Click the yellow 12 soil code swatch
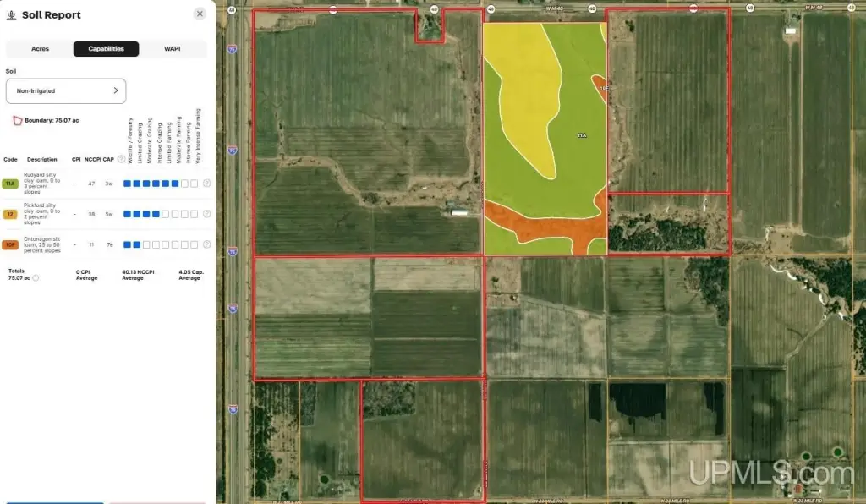 click(11, 214)
